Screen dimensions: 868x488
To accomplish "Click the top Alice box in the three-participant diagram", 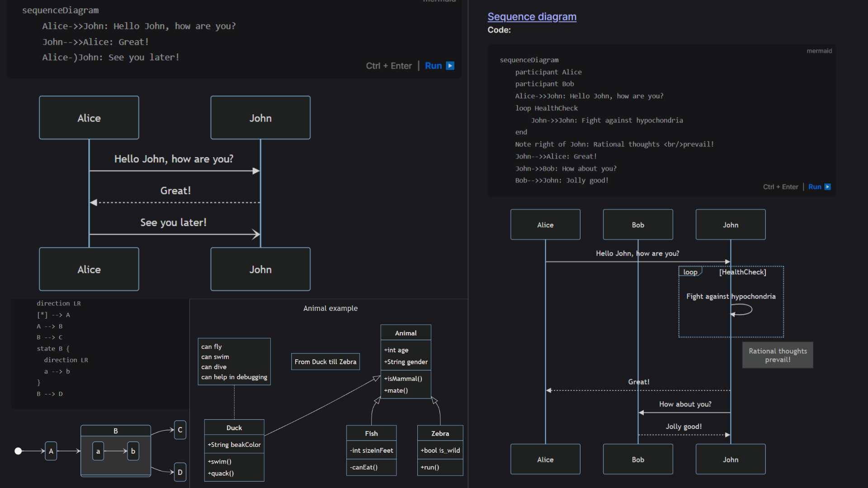I will tap(545, 225).
